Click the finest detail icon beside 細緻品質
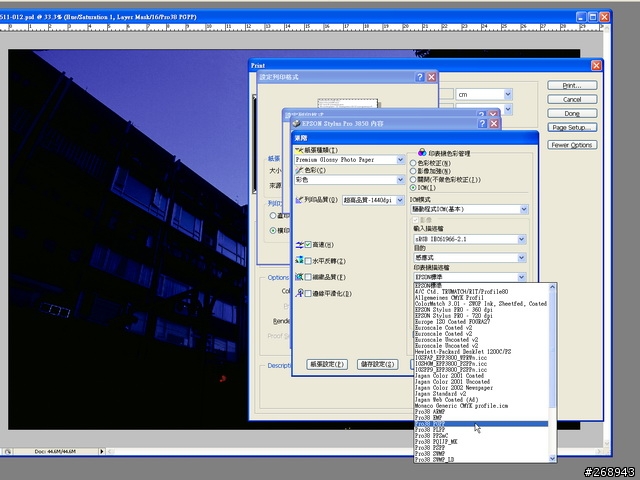This screenshot has height=480, width=640. point(299,277)
